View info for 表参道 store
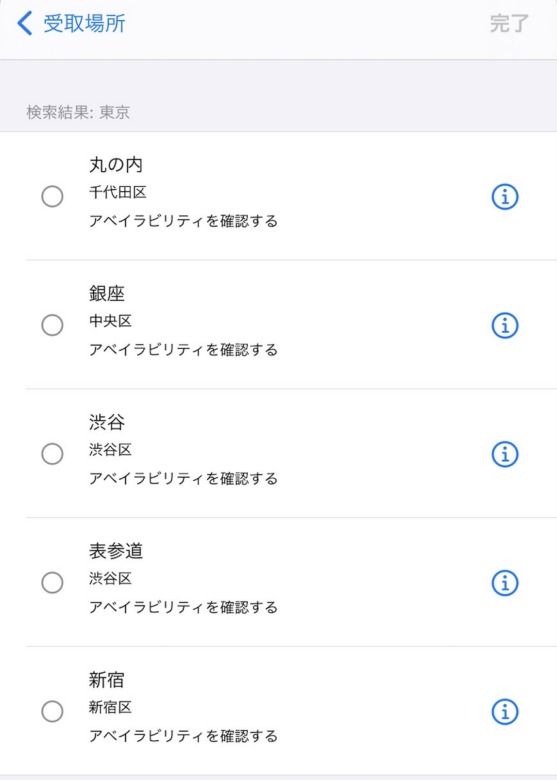This screenshot has height=780, width=557. click(x=505, y=583)
